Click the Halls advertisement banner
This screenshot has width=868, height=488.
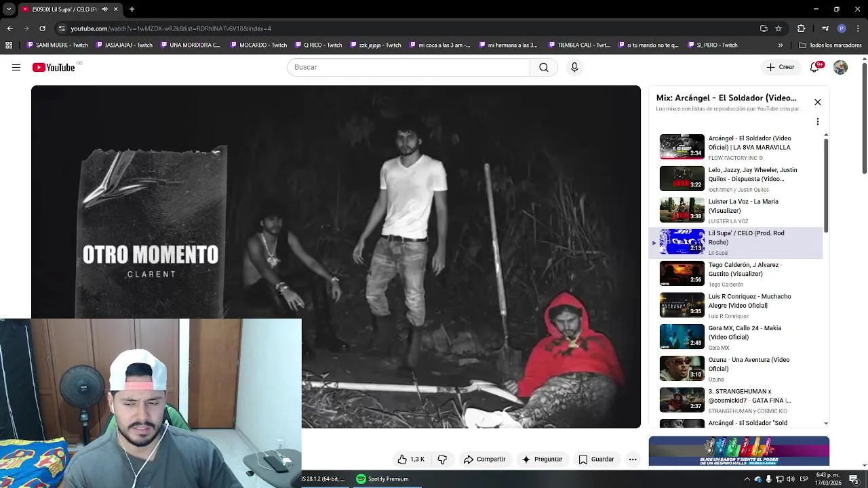tap(739, 451)
